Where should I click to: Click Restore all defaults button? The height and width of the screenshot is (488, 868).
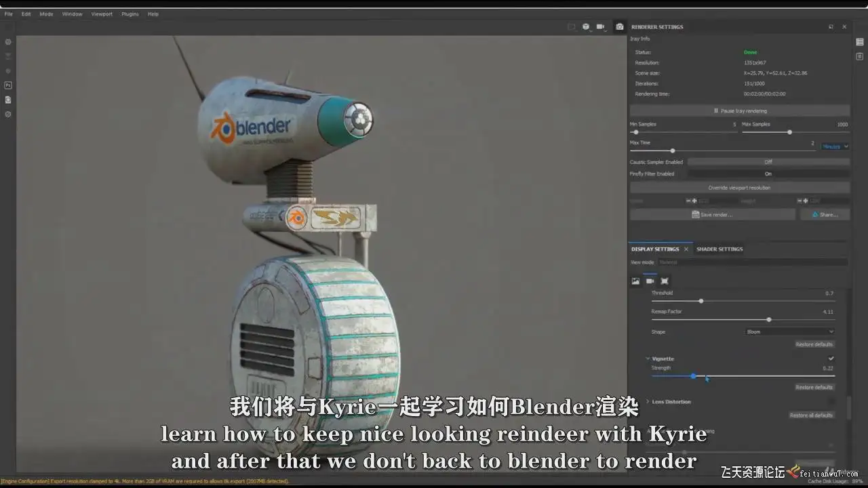(811, 415)
